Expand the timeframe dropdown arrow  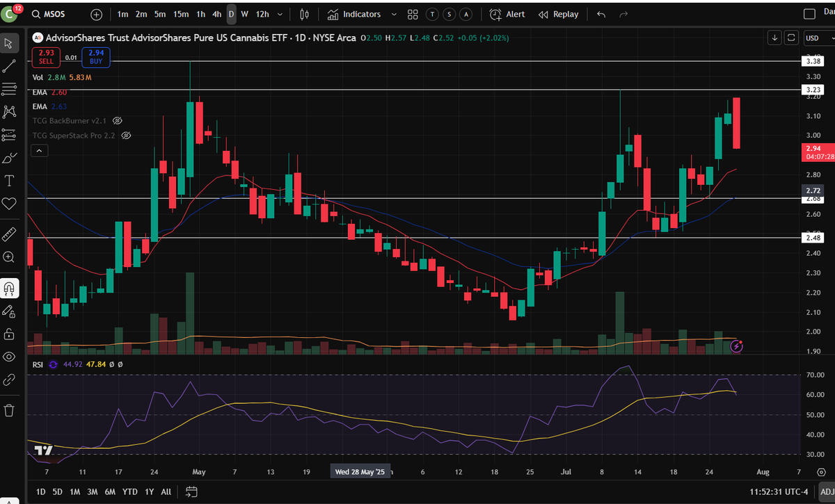click(x=280, y=14)
